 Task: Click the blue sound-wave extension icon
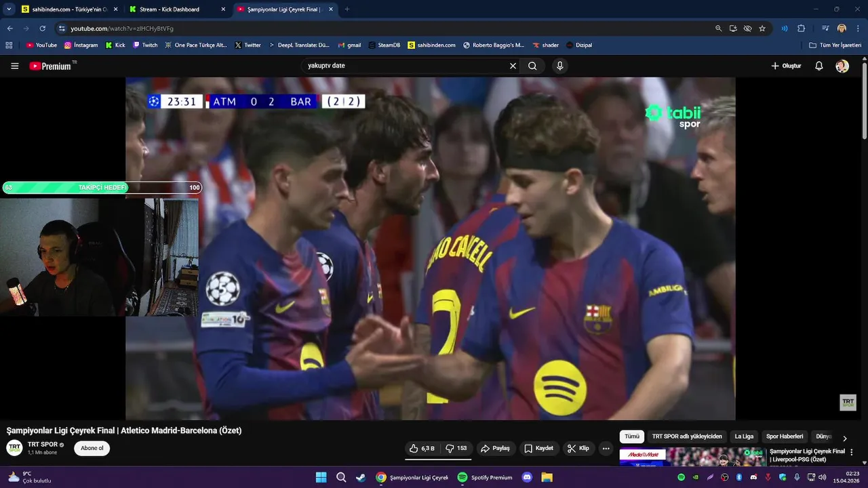[785, 28]
